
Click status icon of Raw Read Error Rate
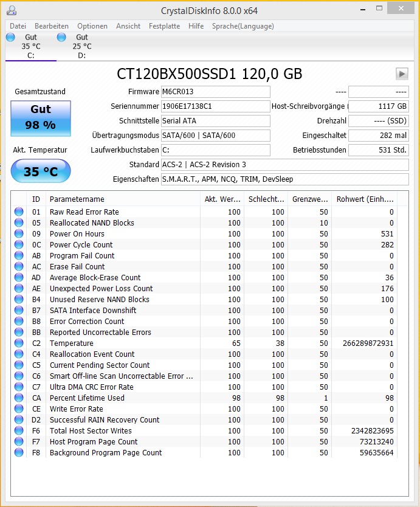coord(19,212)
